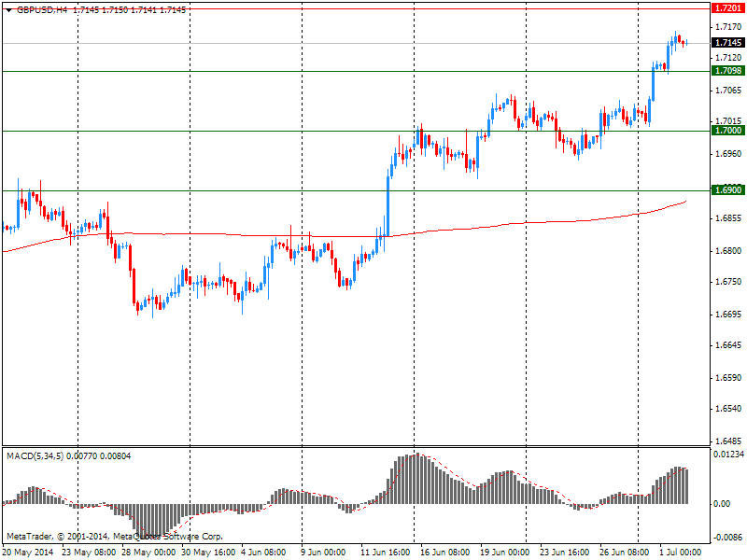
Task: Select the current price label 1.7145
Action: click(x=728, y=43)
